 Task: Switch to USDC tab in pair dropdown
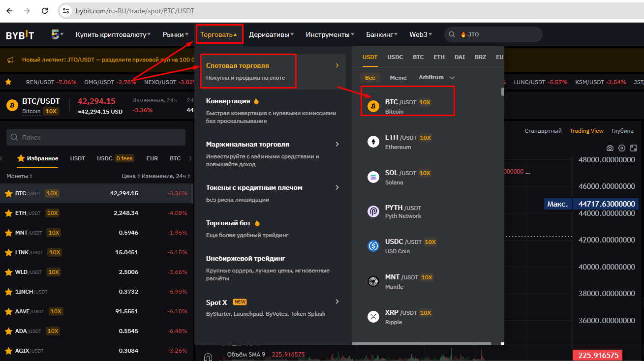(x=395, y=57)
